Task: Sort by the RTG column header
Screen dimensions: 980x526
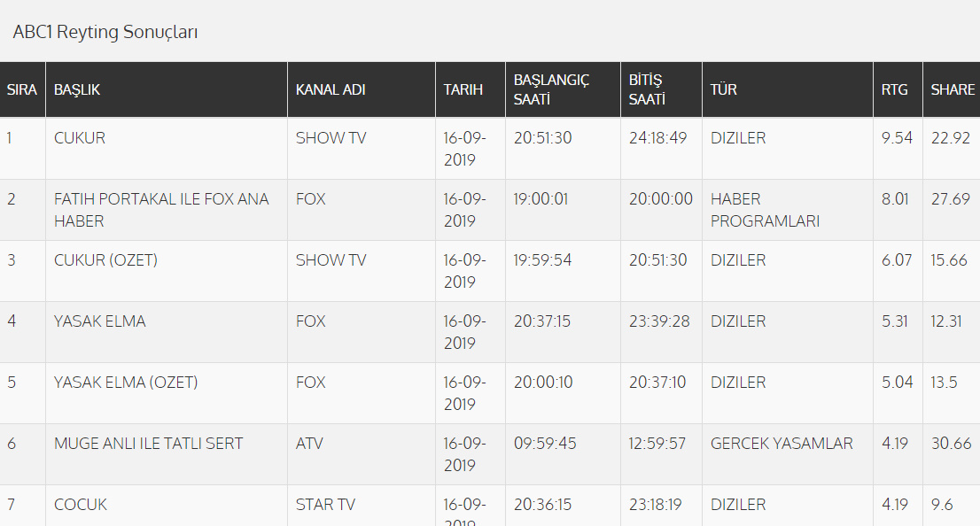Action: coord(894,89)
